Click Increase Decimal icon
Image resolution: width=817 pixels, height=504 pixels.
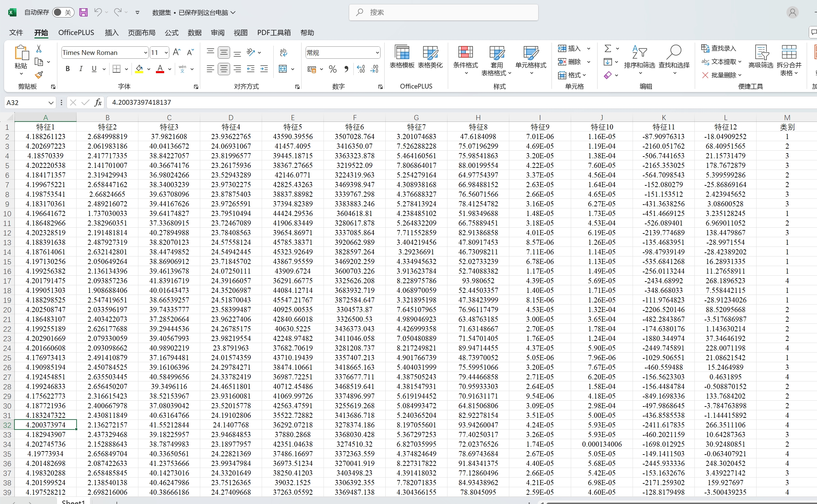[361, 69]
